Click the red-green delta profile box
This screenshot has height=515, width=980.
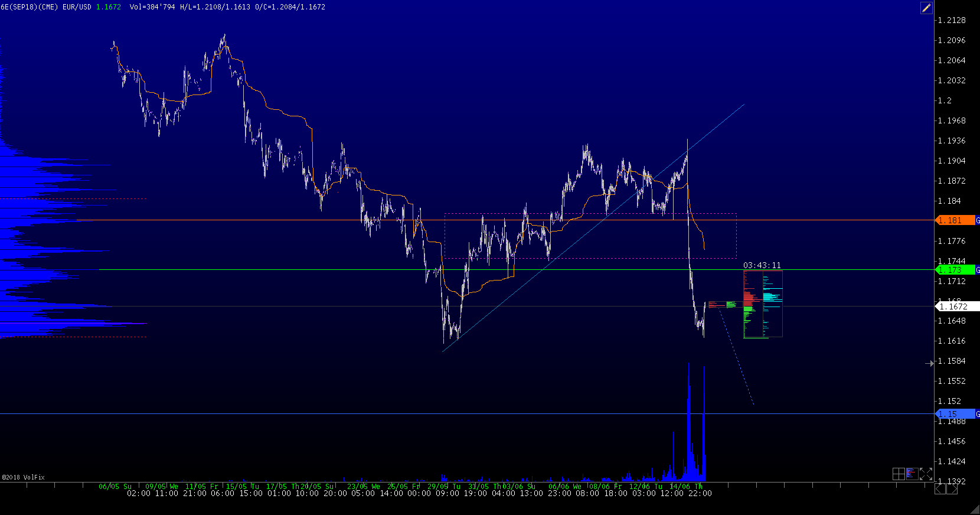752,304
